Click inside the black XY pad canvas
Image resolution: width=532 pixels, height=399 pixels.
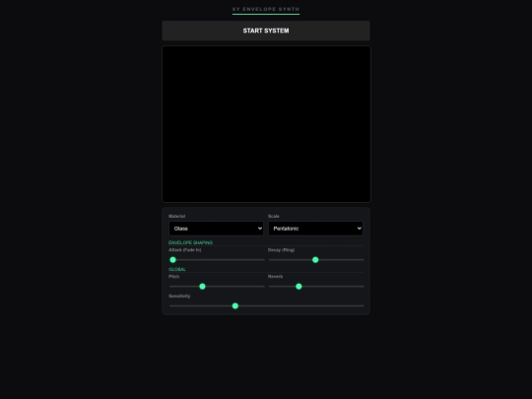266,124
